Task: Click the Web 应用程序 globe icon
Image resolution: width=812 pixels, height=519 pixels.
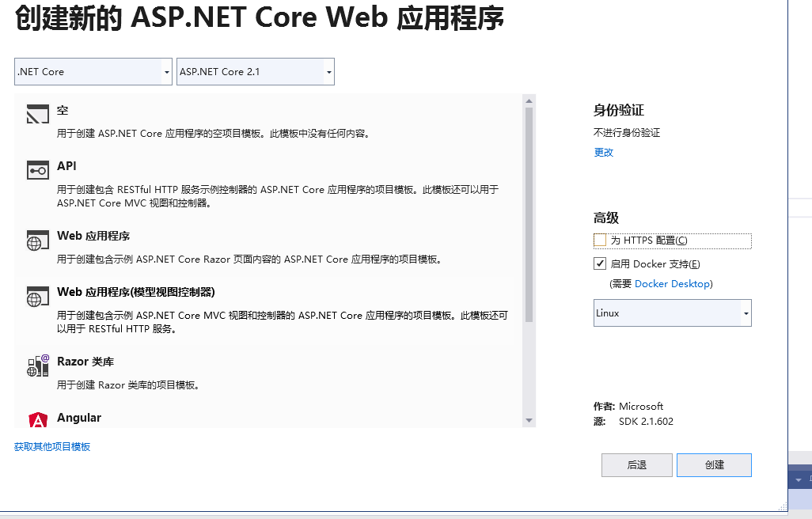Action: tap(38, 241)
